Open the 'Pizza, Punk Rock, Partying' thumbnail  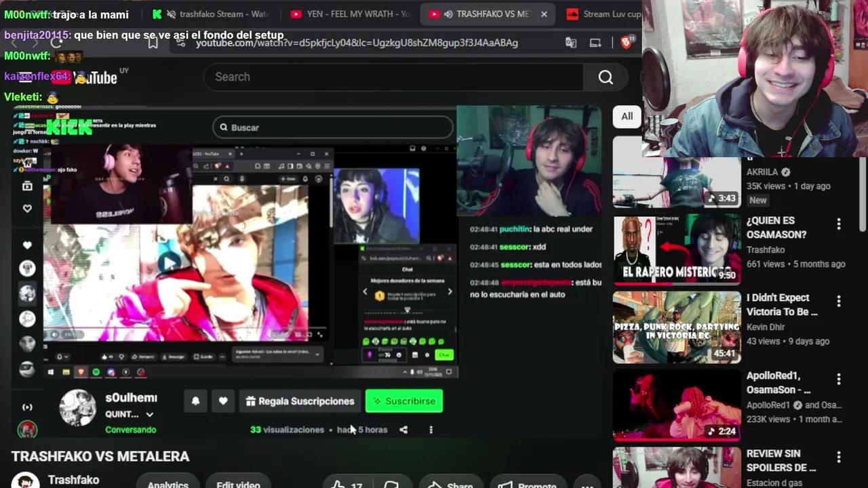click(677, 327)
